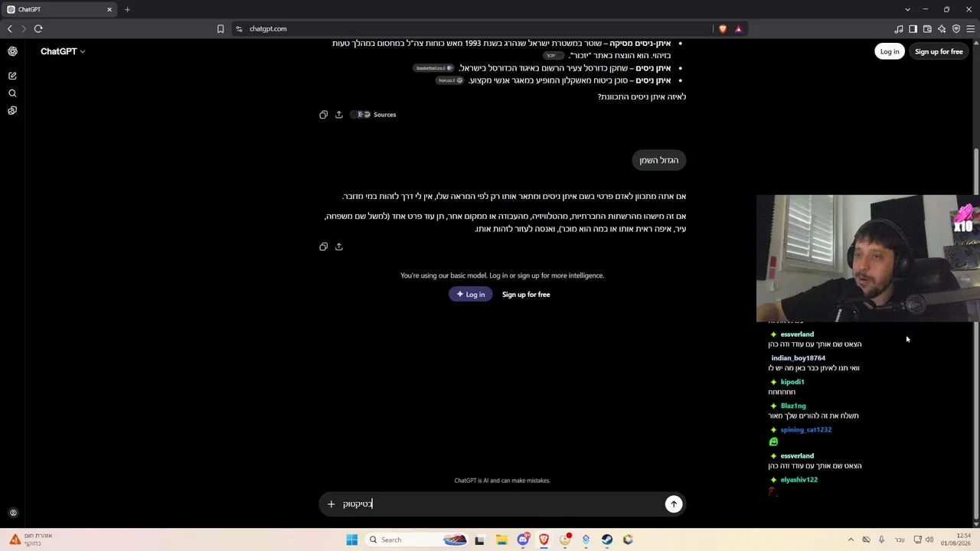The image size is (980, 551).
Task: Start a new chat from sidebar
Action: tap(12, 76)
